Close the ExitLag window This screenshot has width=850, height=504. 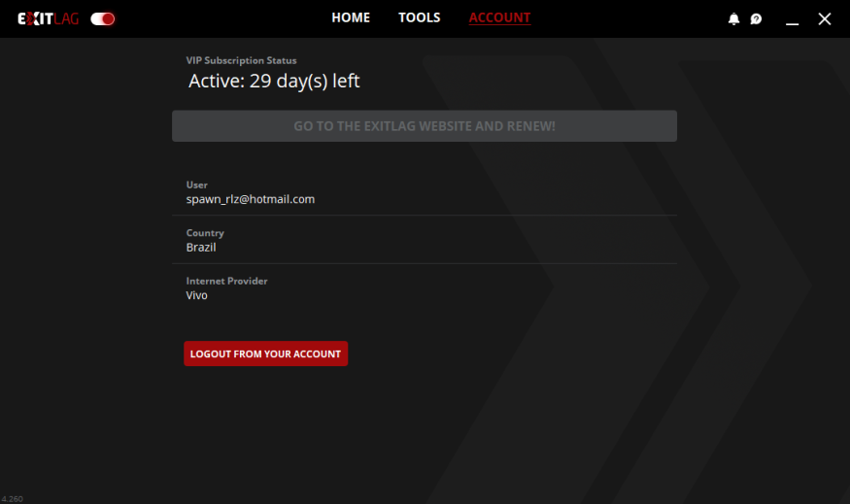(x=825, y=19)
